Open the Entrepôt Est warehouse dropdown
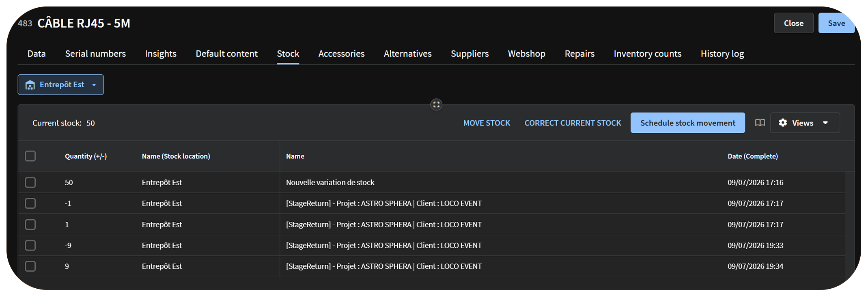Screen dimensions: 868x296 (x=61, y=85)
